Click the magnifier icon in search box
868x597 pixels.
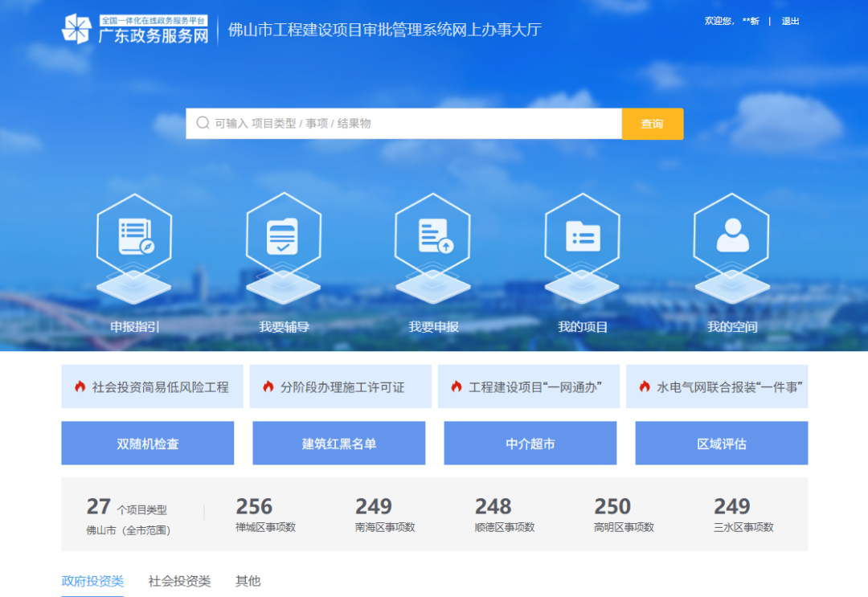(203, 124)
